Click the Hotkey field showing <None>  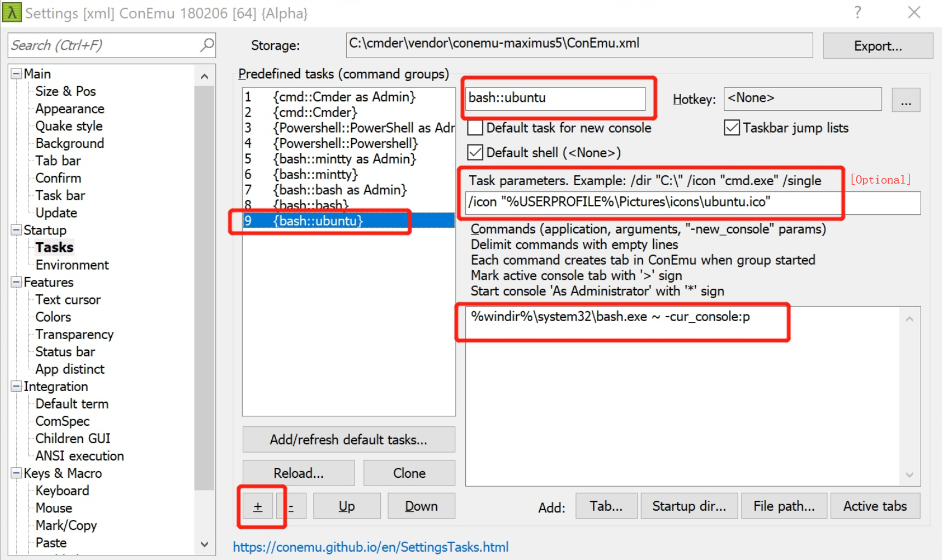803,99
